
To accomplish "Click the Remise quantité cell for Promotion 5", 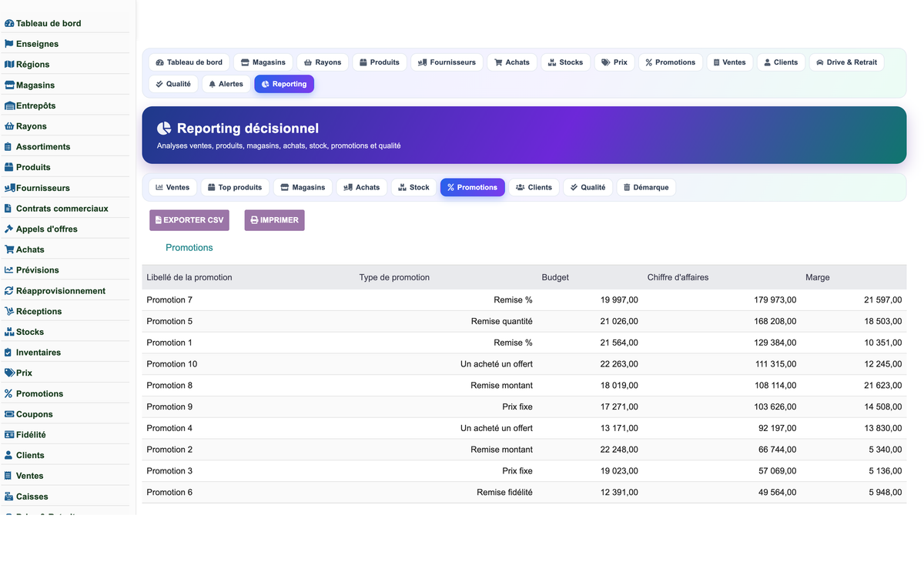I will [x=501, y=322].
